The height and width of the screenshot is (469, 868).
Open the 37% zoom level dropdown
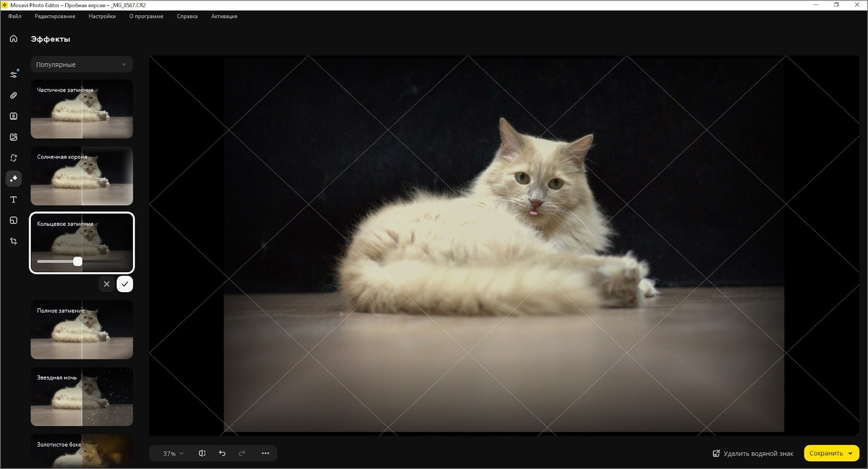tap(173, 453)
